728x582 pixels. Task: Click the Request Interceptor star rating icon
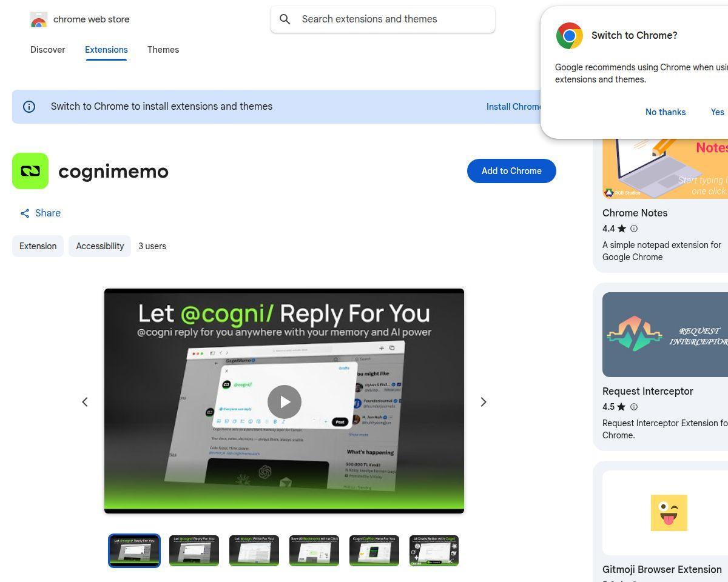click(621, 407)
